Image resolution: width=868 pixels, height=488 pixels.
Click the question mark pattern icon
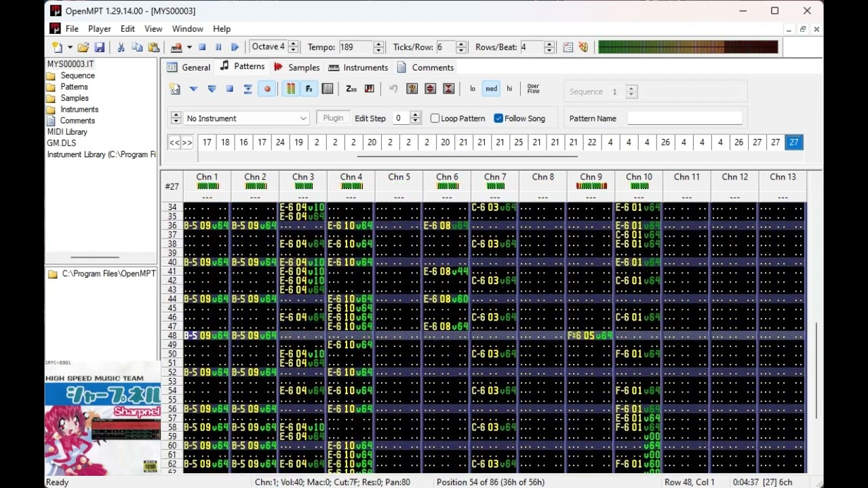[412, 89]
